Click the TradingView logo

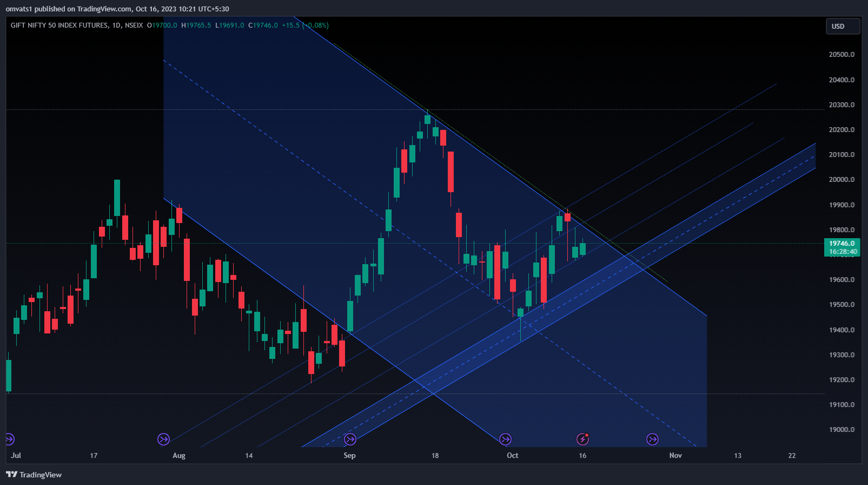[x=34, y=475]
